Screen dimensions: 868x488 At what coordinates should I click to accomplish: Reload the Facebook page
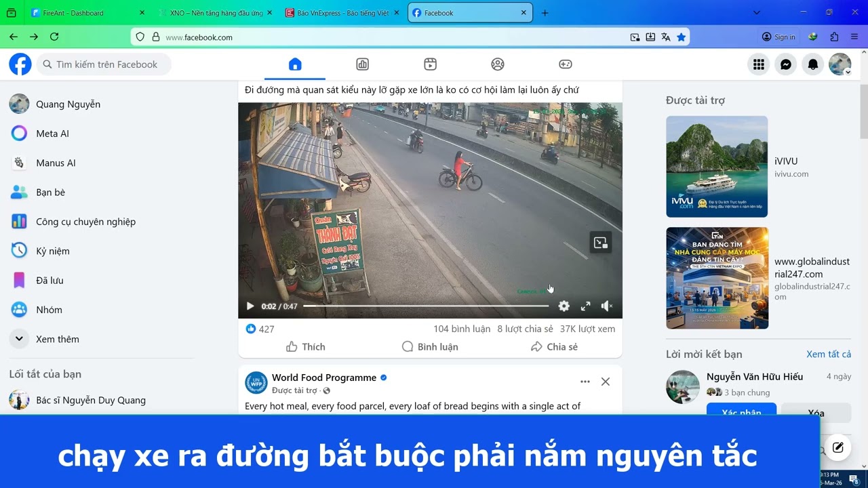tap(54, 37)
